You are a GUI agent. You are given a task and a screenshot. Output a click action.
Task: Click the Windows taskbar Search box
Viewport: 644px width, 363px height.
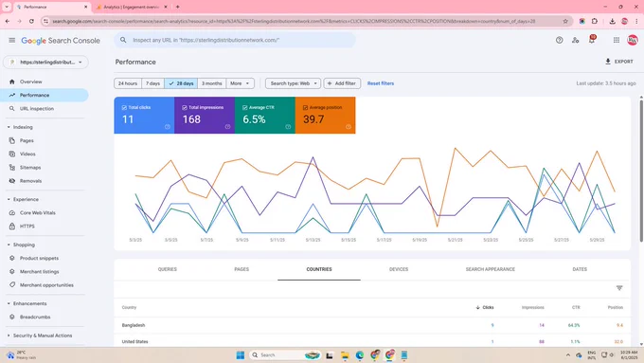coord(286,355)
